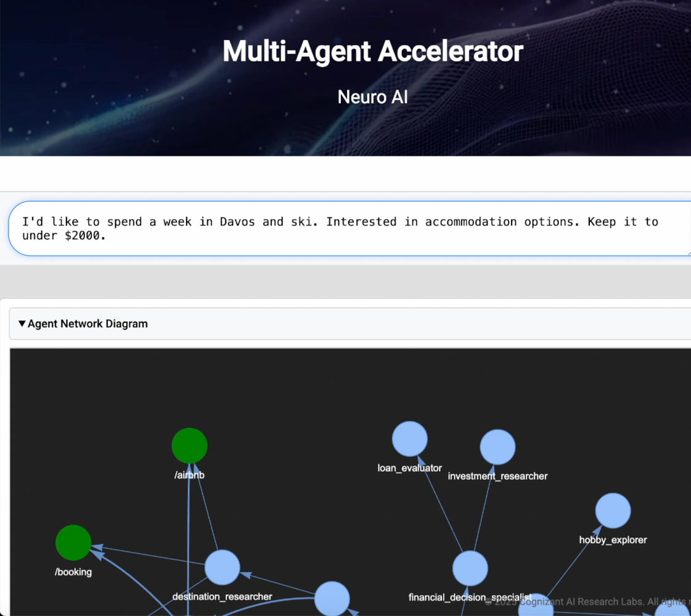Select the hobby_explorer agent node
691x616 pixels.
coord(612,510)
